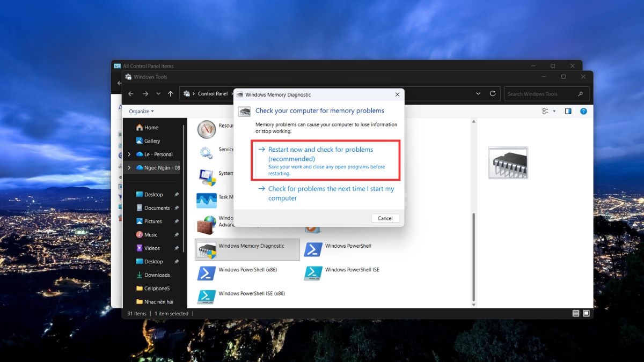Select Windows Defender Firewall brick icon
This screenshot has height=362, width=644.
[x=207, y=225]
